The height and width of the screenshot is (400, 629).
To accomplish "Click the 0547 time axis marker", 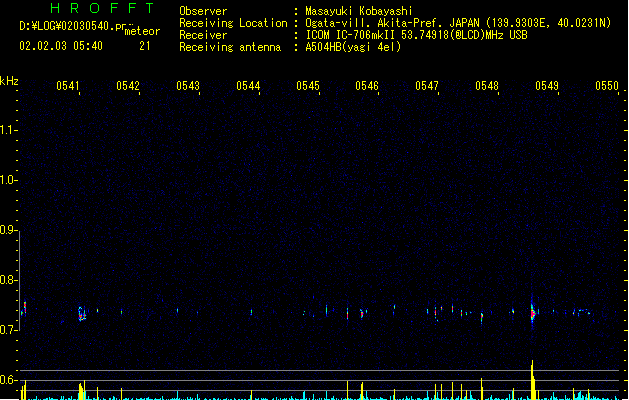I will 427,86.
